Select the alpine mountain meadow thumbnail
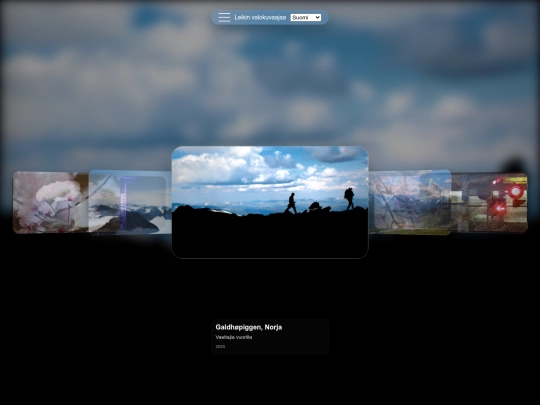 [410, 202]
